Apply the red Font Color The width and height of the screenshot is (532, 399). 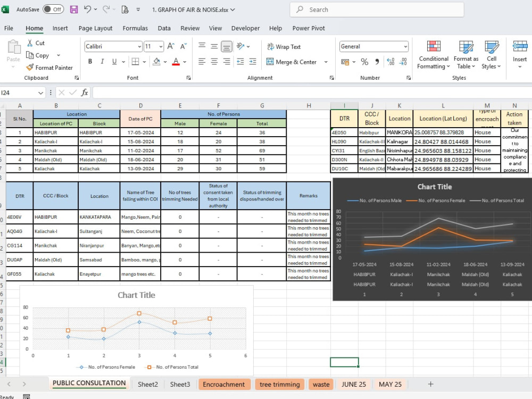coord(176,61)
